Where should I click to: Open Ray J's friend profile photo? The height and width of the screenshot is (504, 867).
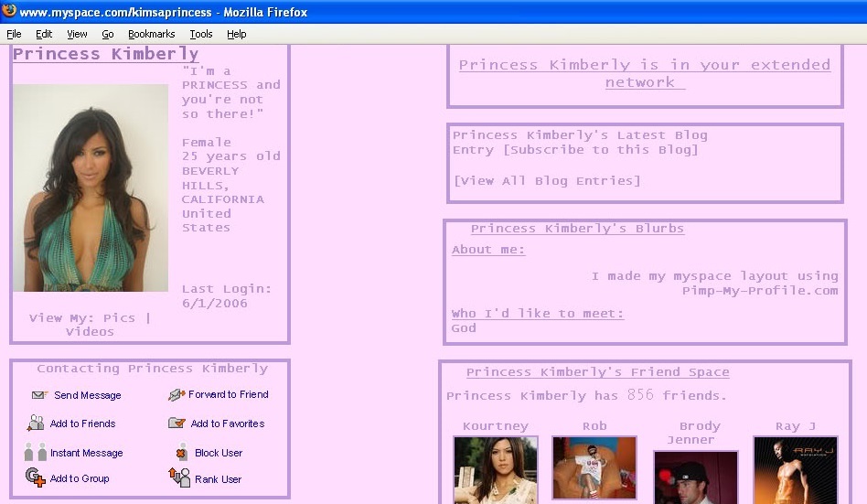[x=796, y=470]
